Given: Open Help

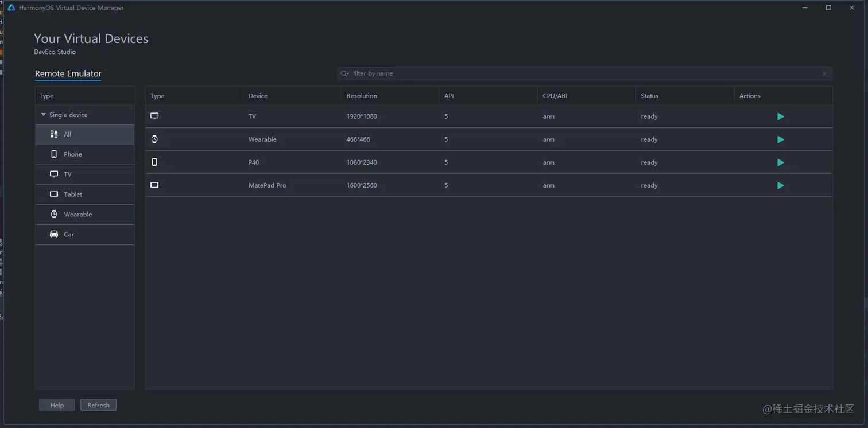Looking at the screenshot, I should pos(57,405).
